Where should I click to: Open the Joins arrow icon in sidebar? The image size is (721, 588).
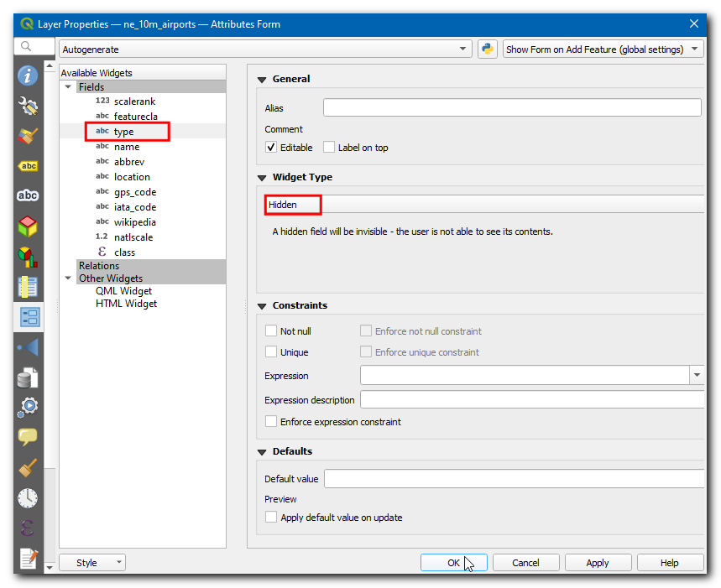click(28, 347)
